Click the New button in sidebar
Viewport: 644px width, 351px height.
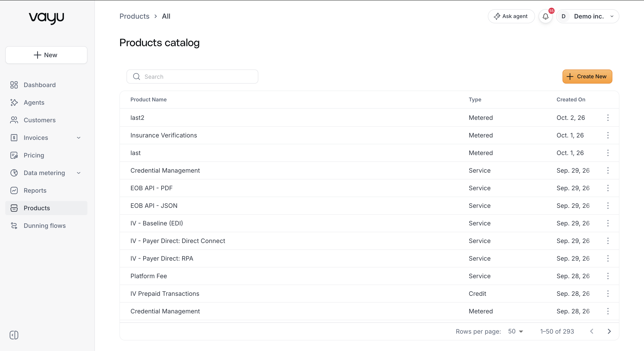46,55
